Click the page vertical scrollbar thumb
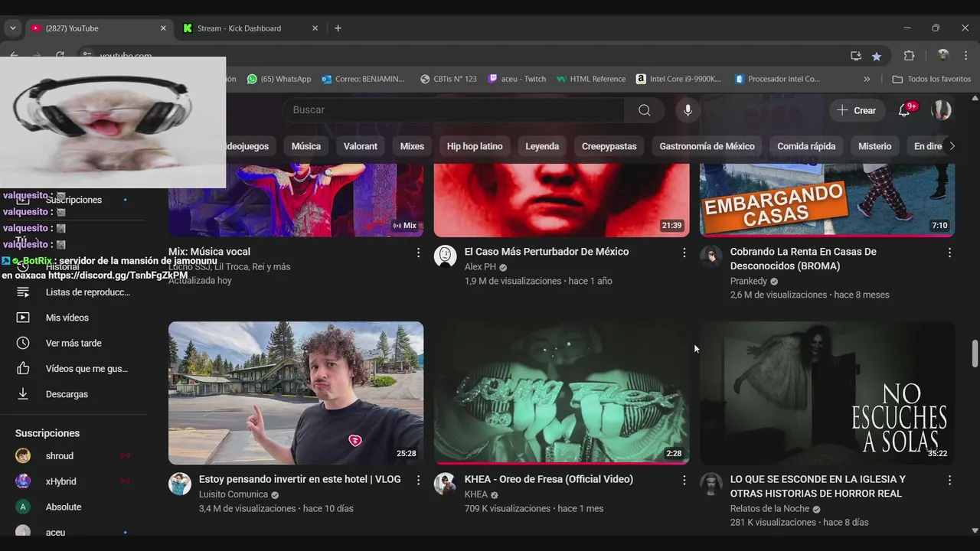This screenshot has width=980, height=551. [x=975, y=354]
